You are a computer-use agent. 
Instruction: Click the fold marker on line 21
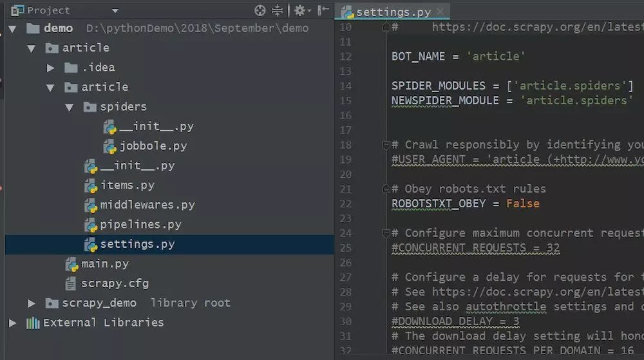tap(386, 189)
